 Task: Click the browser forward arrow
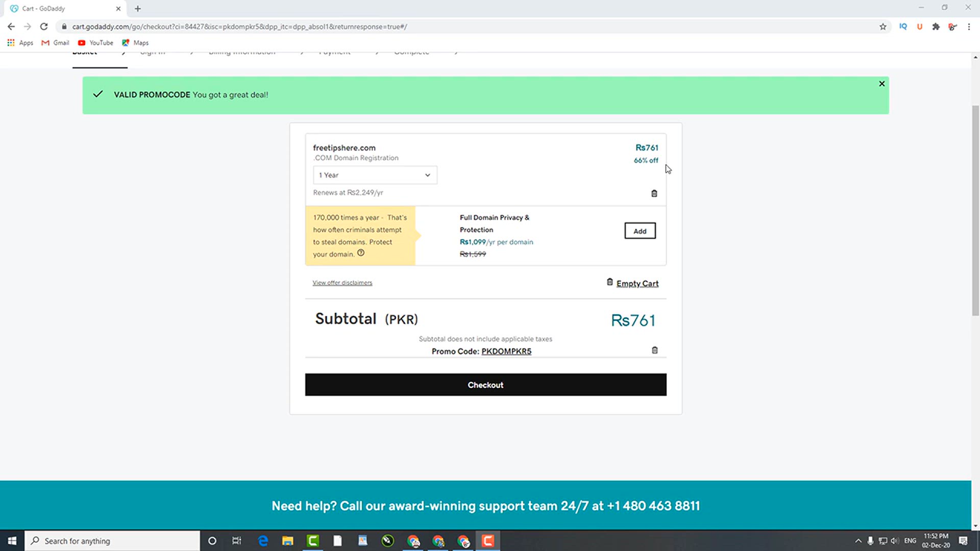pyautogui.click(x=28, y=27)
